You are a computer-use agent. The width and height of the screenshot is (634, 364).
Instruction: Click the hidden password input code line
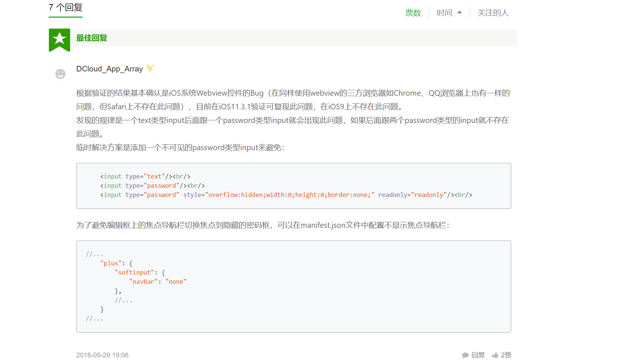286,195
